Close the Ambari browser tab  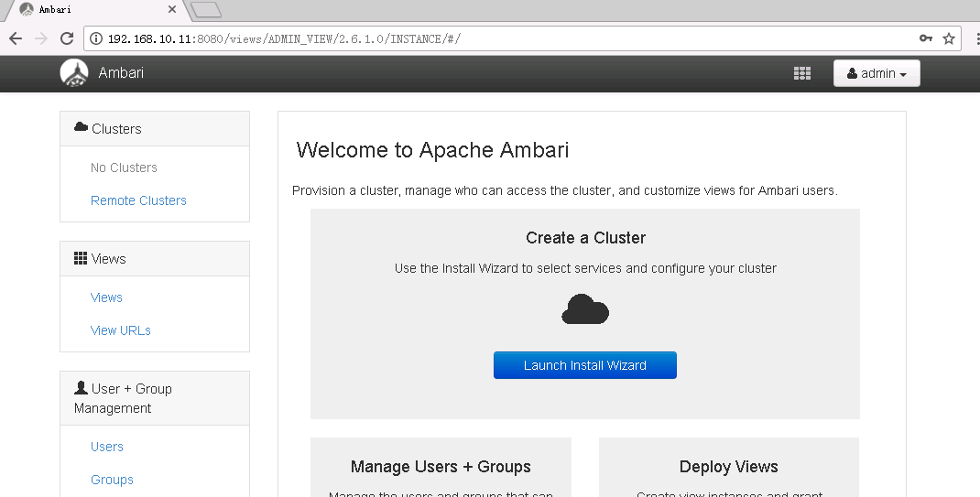[x=172, y=9]
